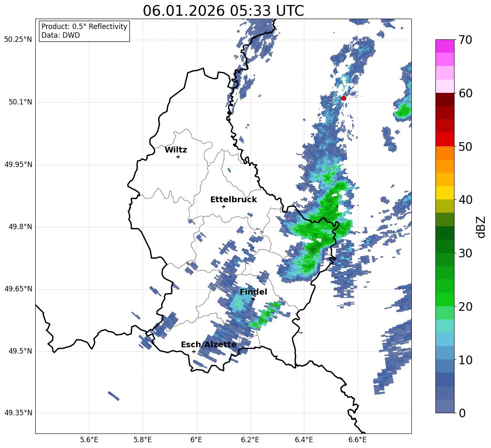The height and width of the screenshot is (448, 491).
Task: Click the Esch/Alzette cross marker
Action: coord(194,351)
